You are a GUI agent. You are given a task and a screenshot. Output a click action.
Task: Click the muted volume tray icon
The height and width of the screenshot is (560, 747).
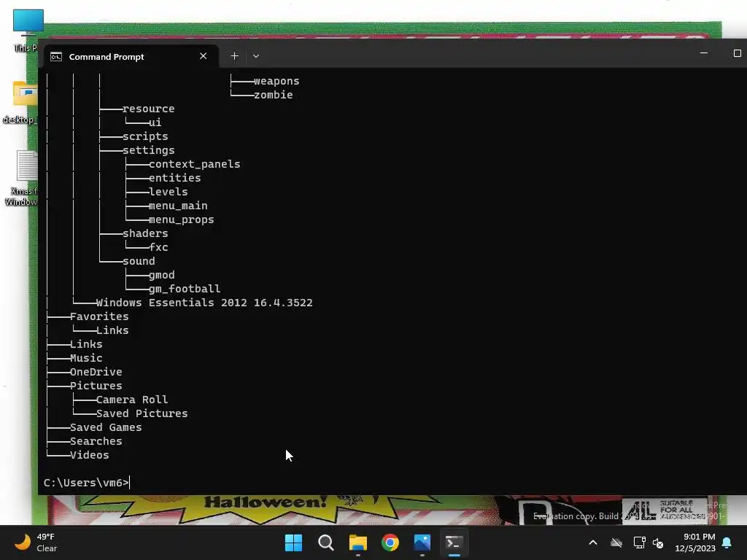(658, 542)
